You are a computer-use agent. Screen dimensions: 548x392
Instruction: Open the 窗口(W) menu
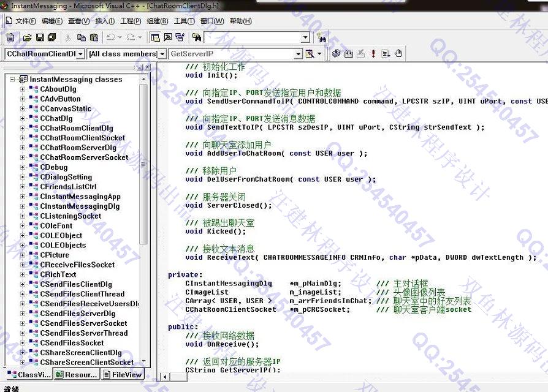(212, 21)
